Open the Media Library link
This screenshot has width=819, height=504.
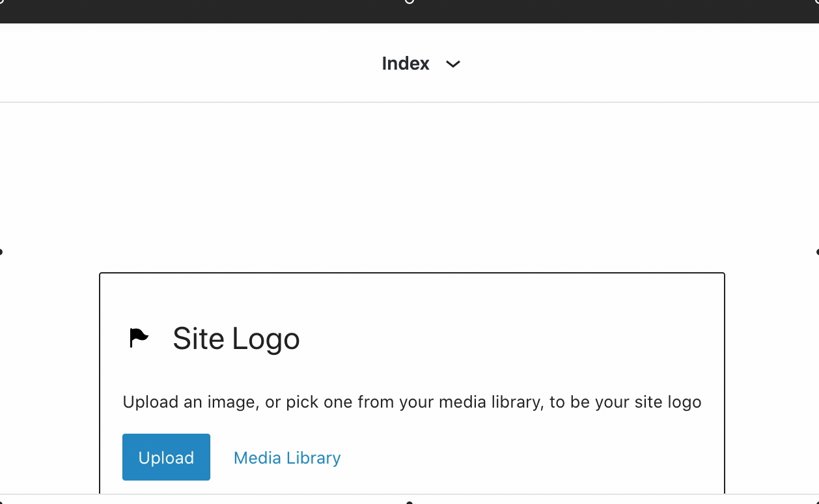tap(287, 458)
